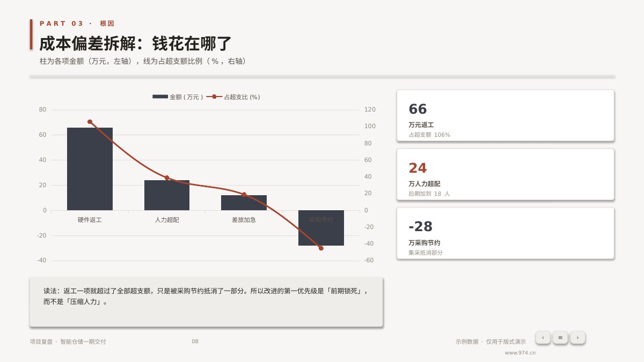The height and width of the screenshot is (362, 644).
Task: Click the negative 采购节约 bar
Action: tap(321, 228)
